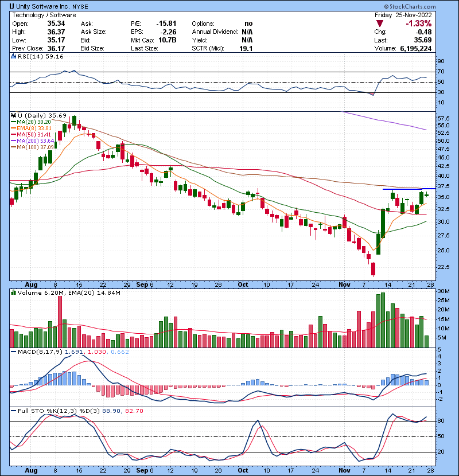
Task: Click the MA(100) 37.09 legend entry
Action: point(33,147)
